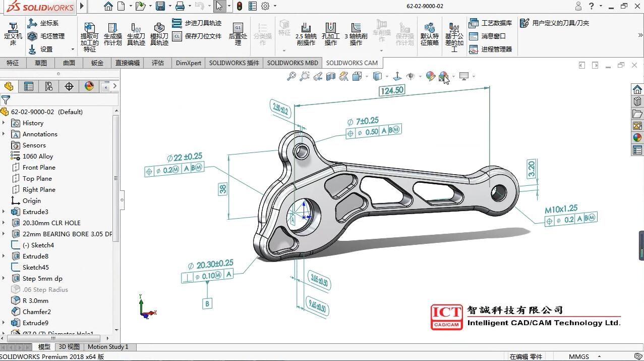Click the Home icon in top toolbar
This screenshot has height=361, width=644.
click(108, 6)
